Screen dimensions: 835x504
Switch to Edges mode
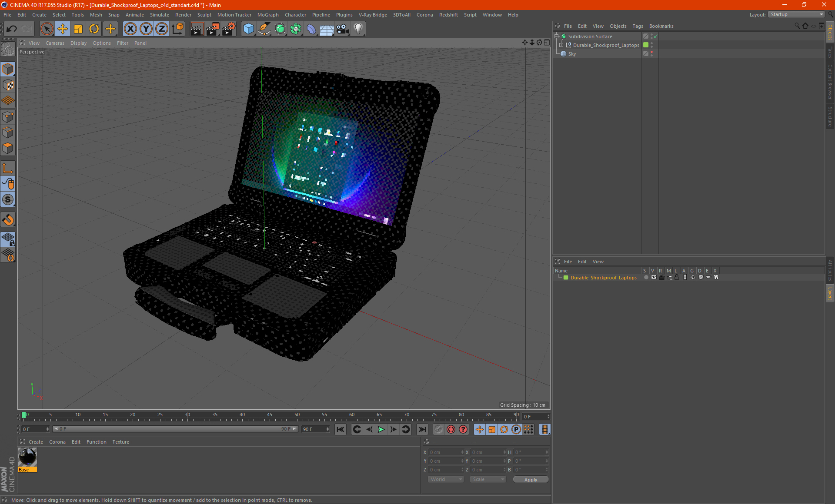point(8,132)
